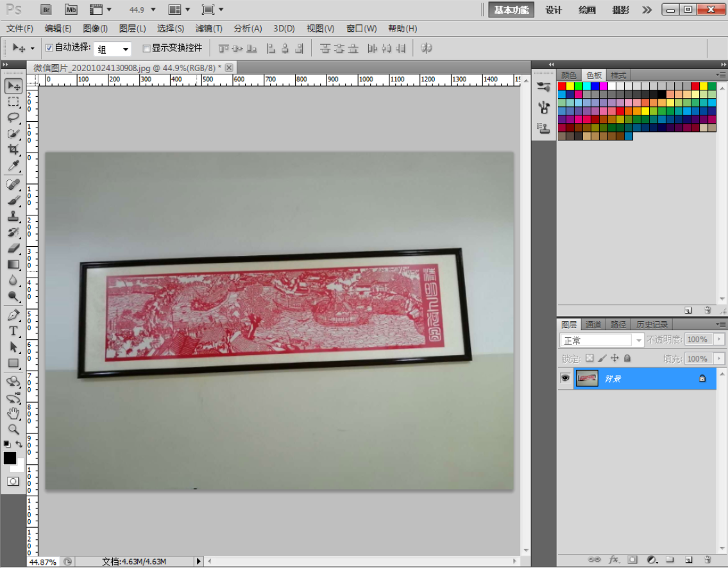Open the status bar info arrow
Viewport: 728px width, 568px height.
(x=198, y=561)
